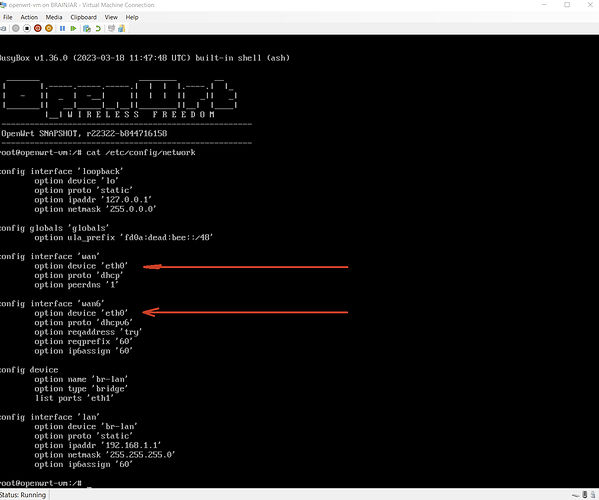
Task: Turn off the VM with the stop icon
Action: [27, 28]
